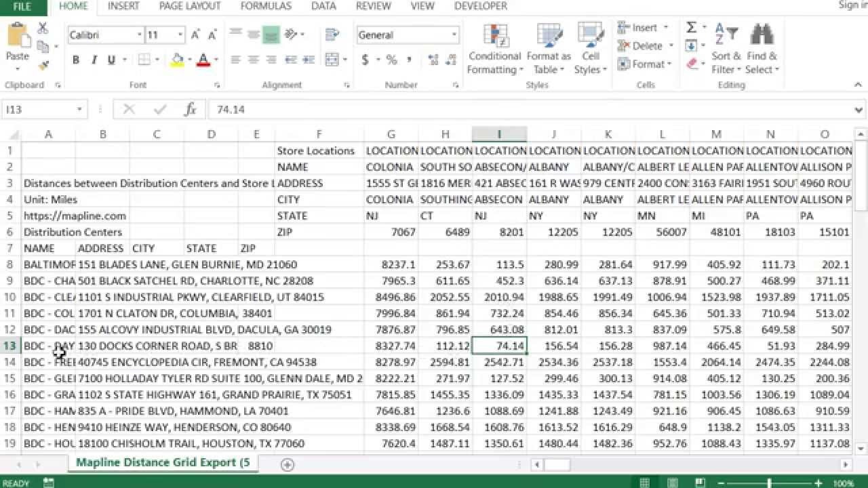Click Page Layout view button in status bar
This screenshot has width=868, height=488.
[x=674, y=483]
